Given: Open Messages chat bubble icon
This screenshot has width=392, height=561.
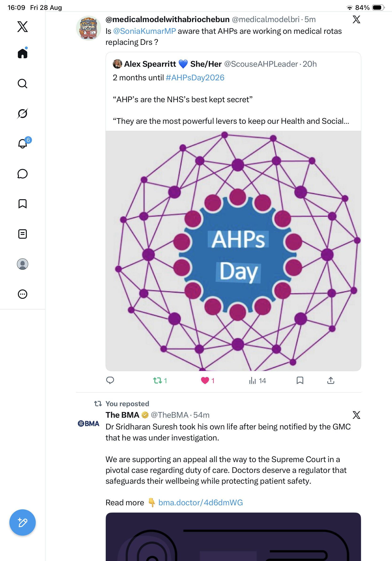Looking at the screenshot, I should (x=23, y=174).
